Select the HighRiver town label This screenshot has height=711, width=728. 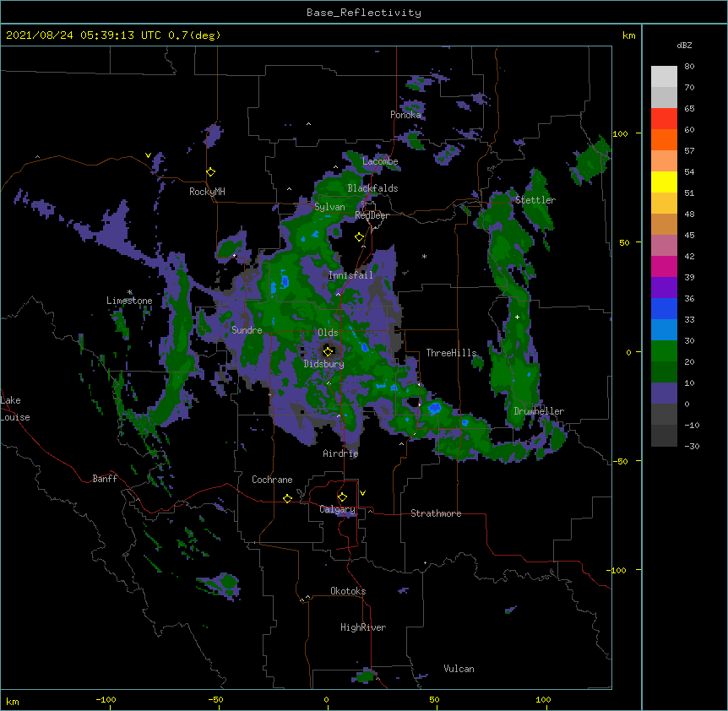(x=363, y=627)
